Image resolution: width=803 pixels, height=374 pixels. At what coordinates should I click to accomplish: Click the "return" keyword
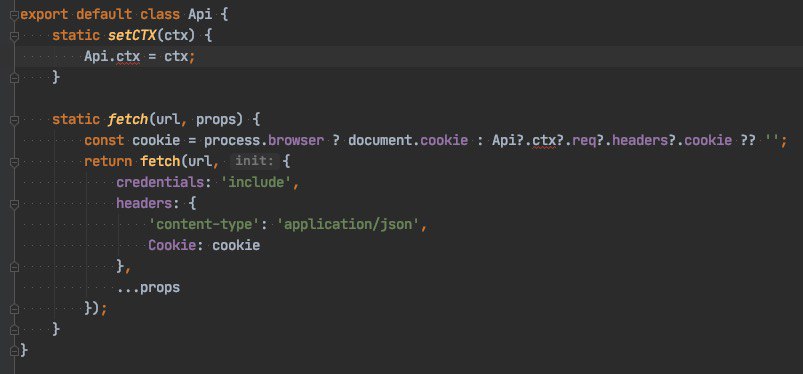point(108,162)
